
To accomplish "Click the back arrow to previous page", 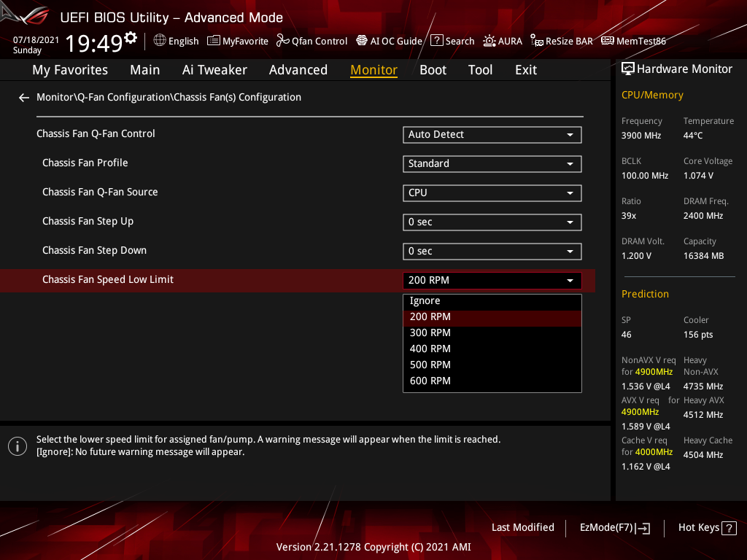I will pyautogui.click(x=23, y=97).
